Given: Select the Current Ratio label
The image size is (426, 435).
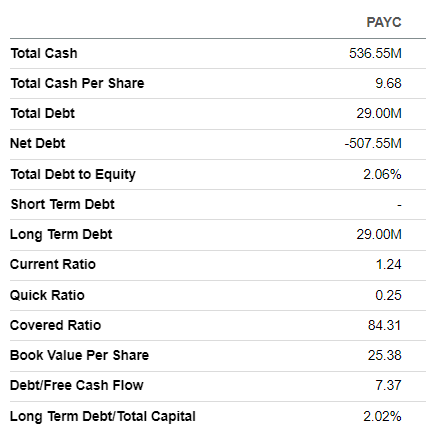Looking at the screenshot, I should tap(53, 264).
